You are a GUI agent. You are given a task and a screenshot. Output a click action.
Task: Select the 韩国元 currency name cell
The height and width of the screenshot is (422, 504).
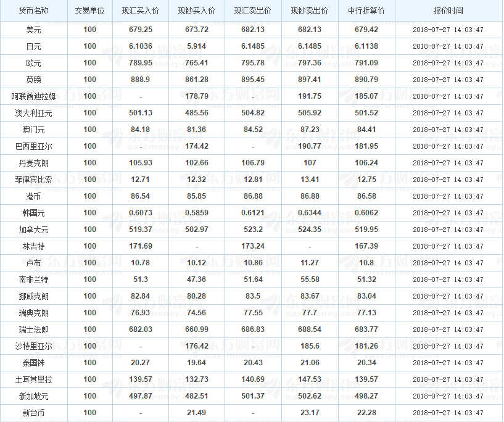click(x=34, y=213)
